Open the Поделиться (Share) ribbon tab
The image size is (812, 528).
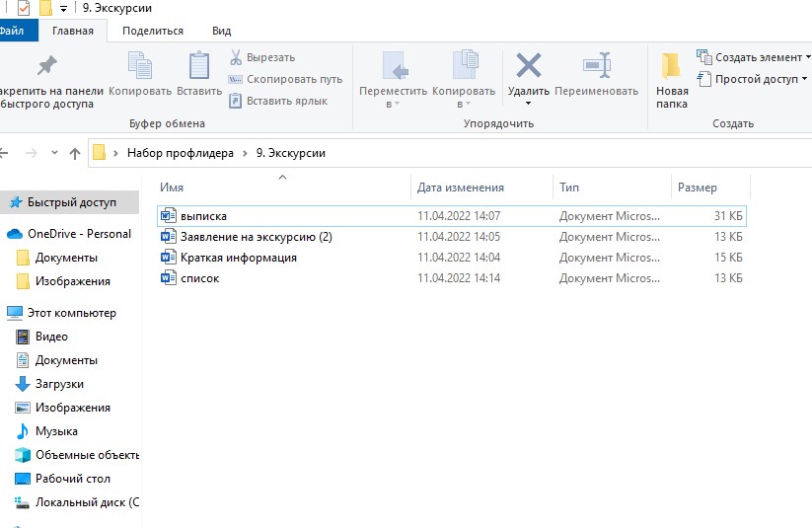[153, 31]
